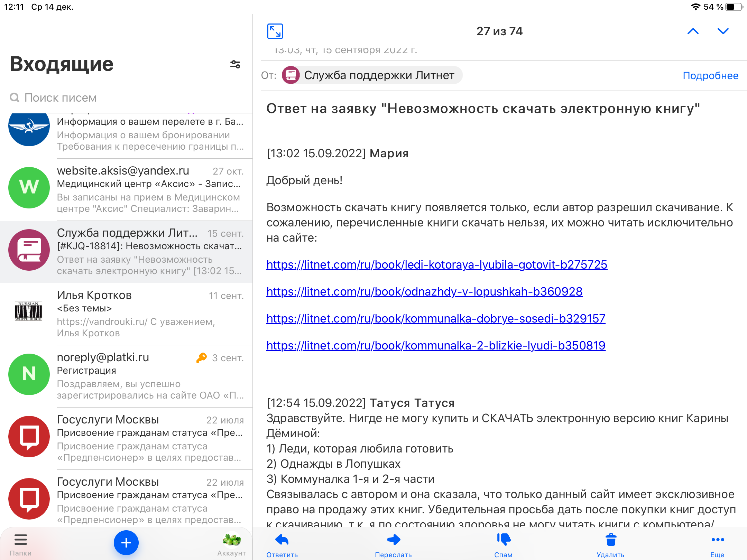Tap the Служба поддержки Литнет sender chip
The width and height of the screenshot is (747, 560).
372,75
